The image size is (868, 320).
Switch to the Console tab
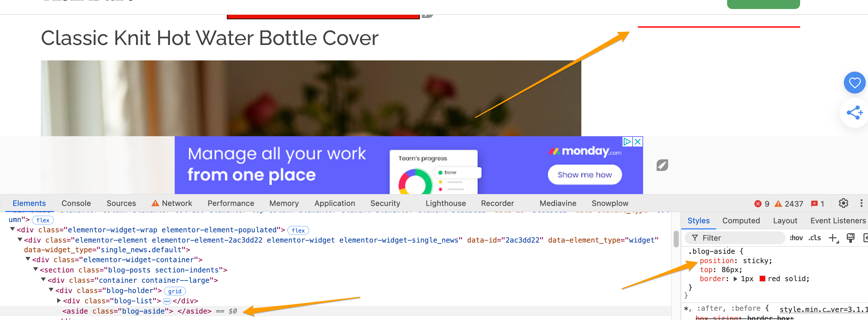tap(76, 203)
